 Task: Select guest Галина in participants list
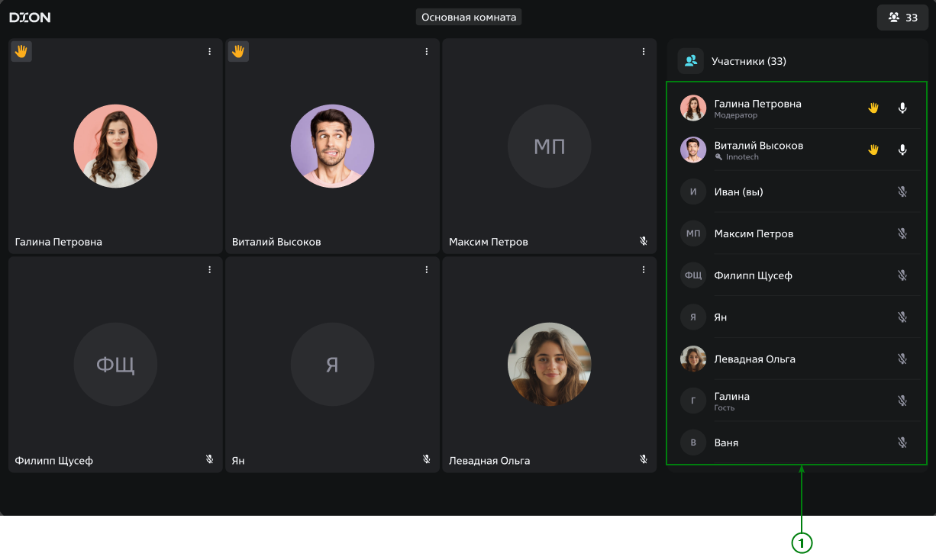click(731, 401)
